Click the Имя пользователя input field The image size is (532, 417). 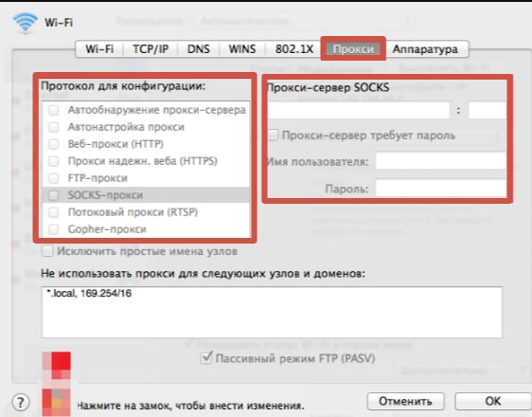(x=441, y=161)
